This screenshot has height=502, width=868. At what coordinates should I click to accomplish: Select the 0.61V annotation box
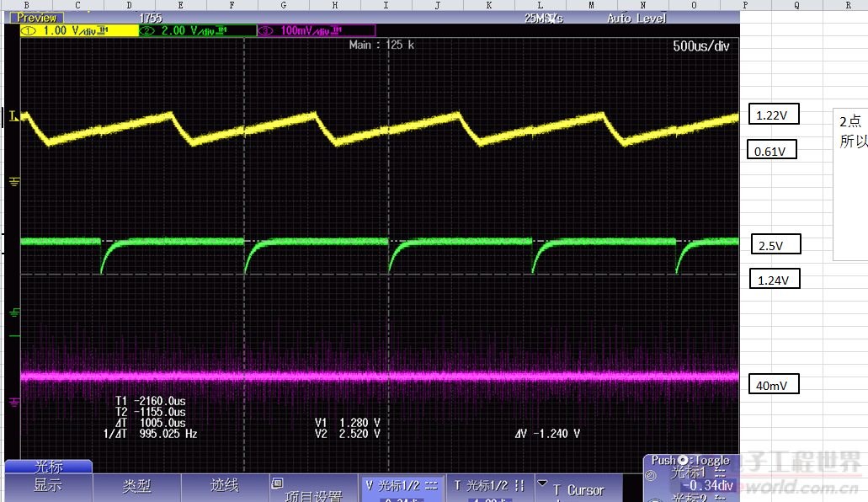pos(772,150)
